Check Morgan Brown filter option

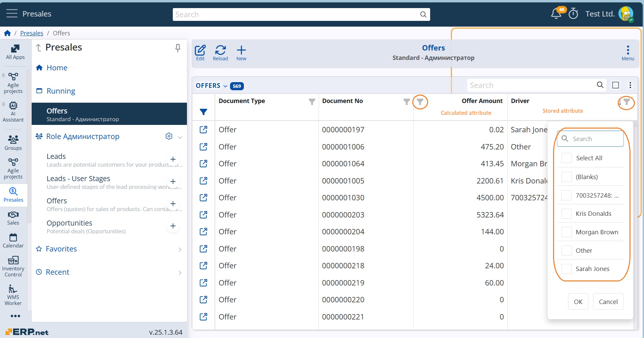(567, 232)
